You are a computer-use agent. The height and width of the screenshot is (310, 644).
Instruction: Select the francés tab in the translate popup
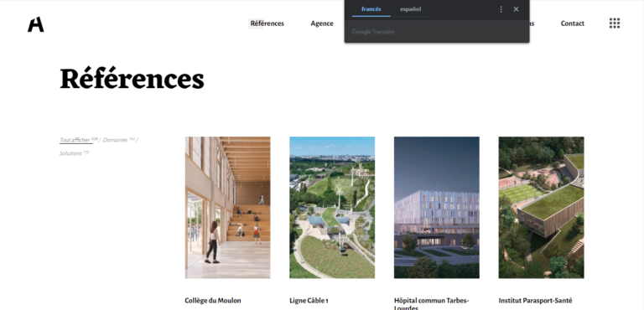[x=371, y=9]
